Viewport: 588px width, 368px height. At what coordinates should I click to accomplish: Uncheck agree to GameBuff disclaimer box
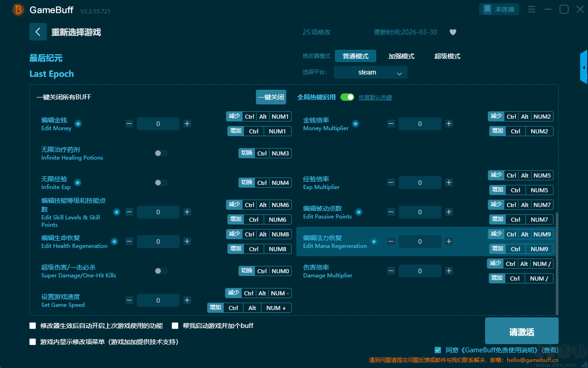[438, 350]
